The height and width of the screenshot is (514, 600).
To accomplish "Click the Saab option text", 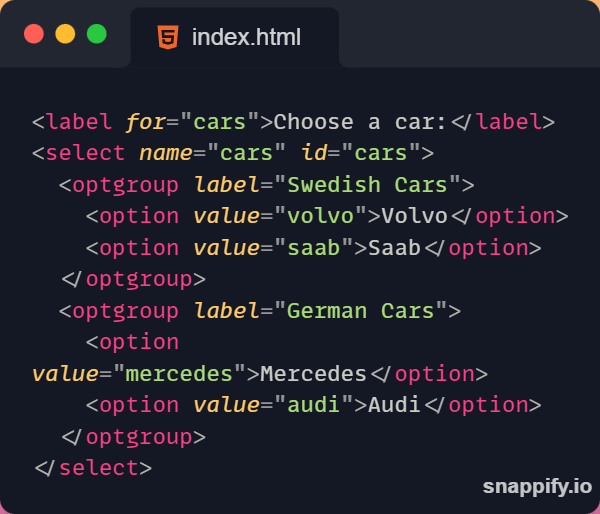I will 394,248.
